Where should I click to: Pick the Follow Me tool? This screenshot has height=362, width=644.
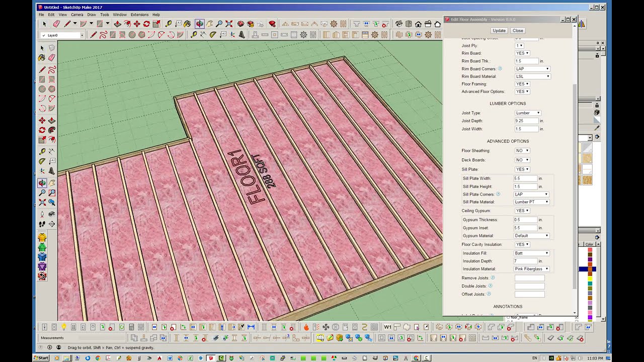coord(52,130)
